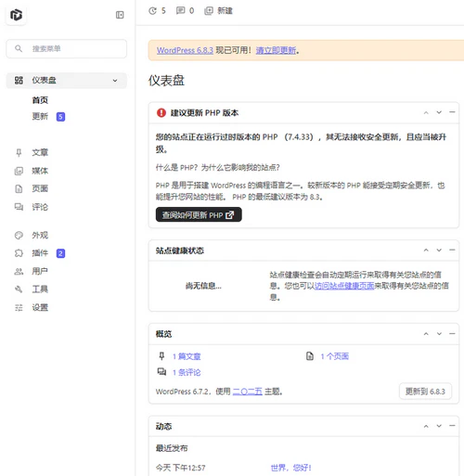Click 查阅如何更新 PHP button
Viewport: 464px width, 476px height.
pos(199,214)
